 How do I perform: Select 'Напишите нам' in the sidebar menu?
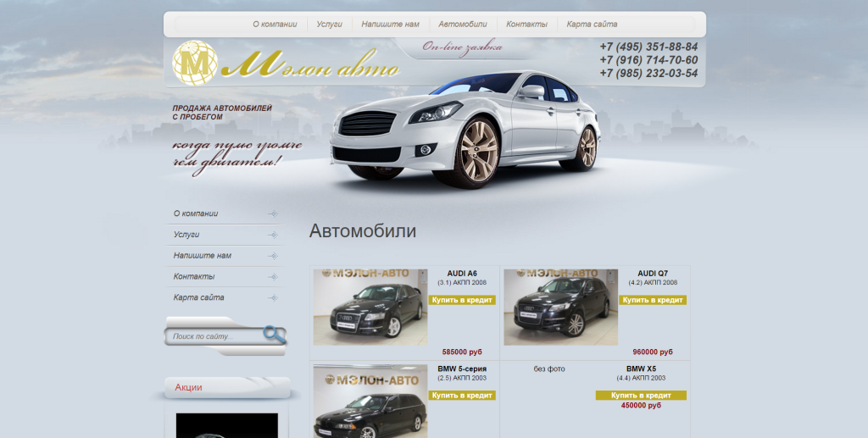202,256
